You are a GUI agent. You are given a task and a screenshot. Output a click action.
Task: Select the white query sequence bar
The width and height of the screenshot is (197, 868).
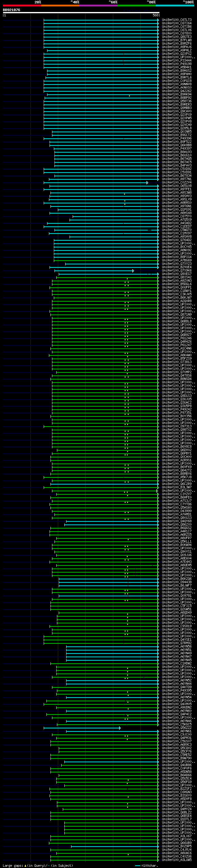[81, 12]
